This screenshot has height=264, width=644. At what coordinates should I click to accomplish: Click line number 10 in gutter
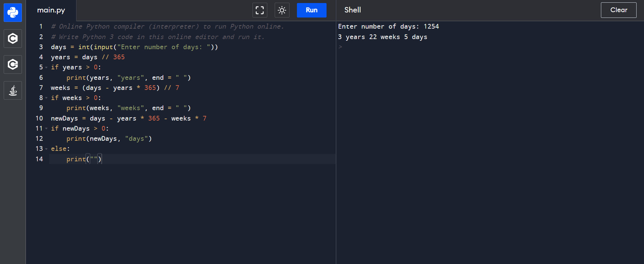(39, 119)
